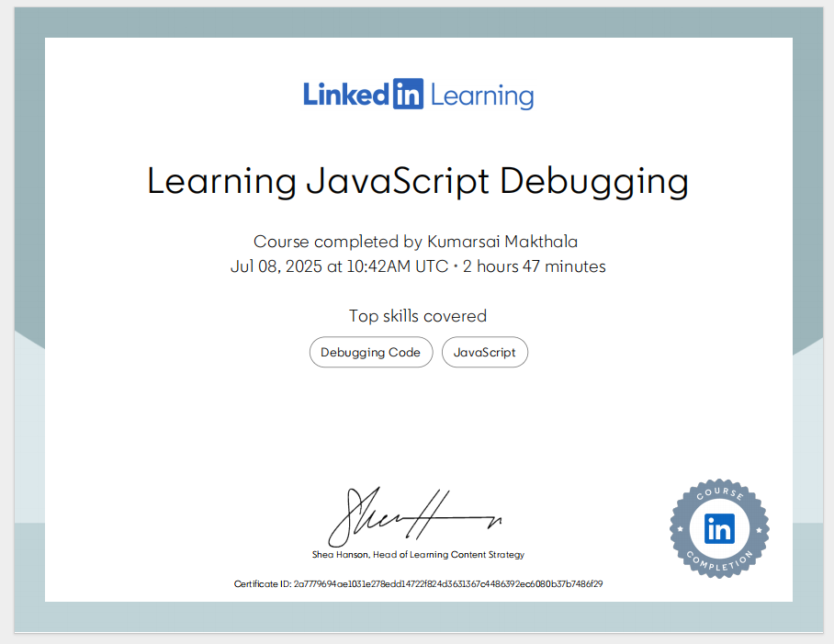Click the left star on the badge

click(x=681, y=529)
